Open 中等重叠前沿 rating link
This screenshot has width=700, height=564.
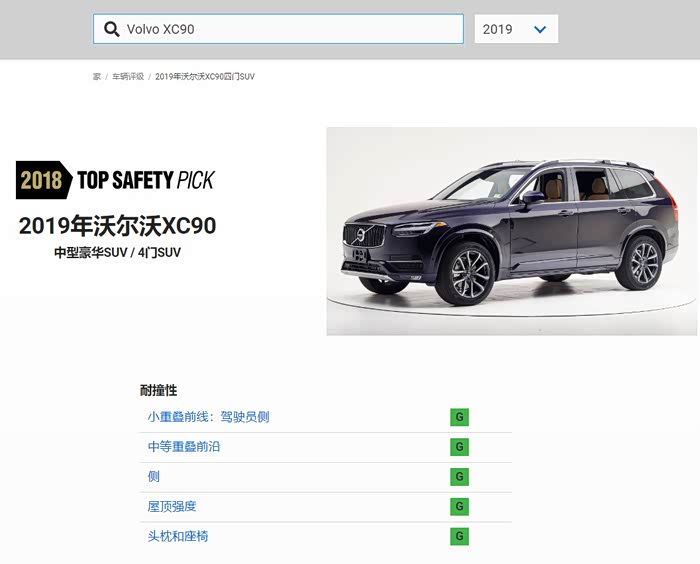[x=184, y=447]
